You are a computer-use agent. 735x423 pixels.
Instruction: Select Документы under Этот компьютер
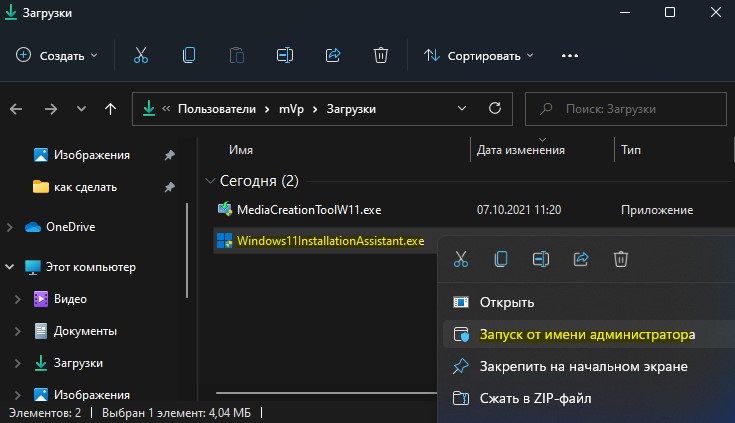click(x=85, y=331)
